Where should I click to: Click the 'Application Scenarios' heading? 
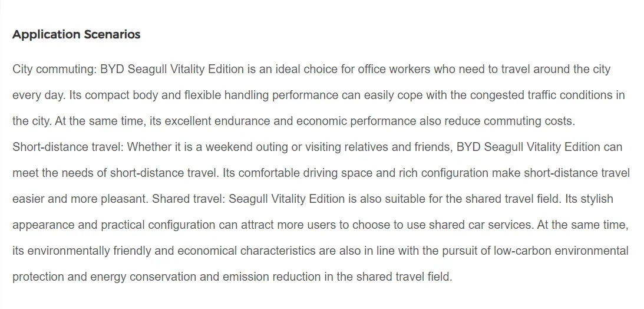pyautogui.click(x=76, y=34)
